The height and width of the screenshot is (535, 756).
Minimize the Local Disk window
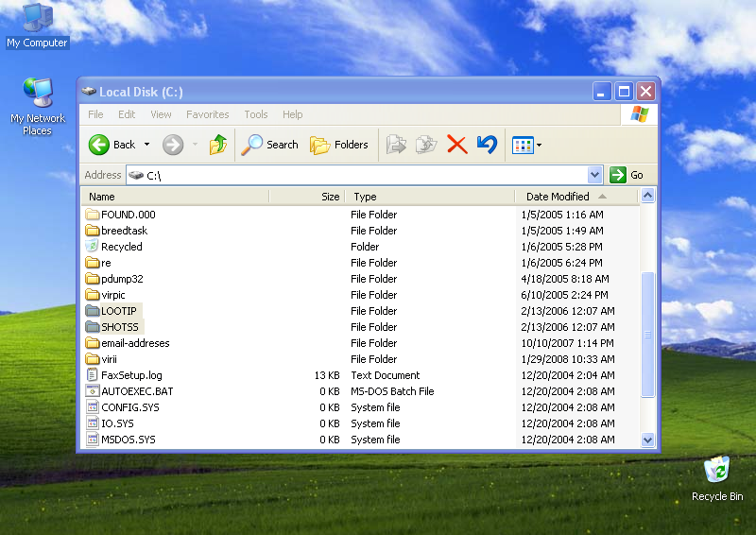point(602,91)
